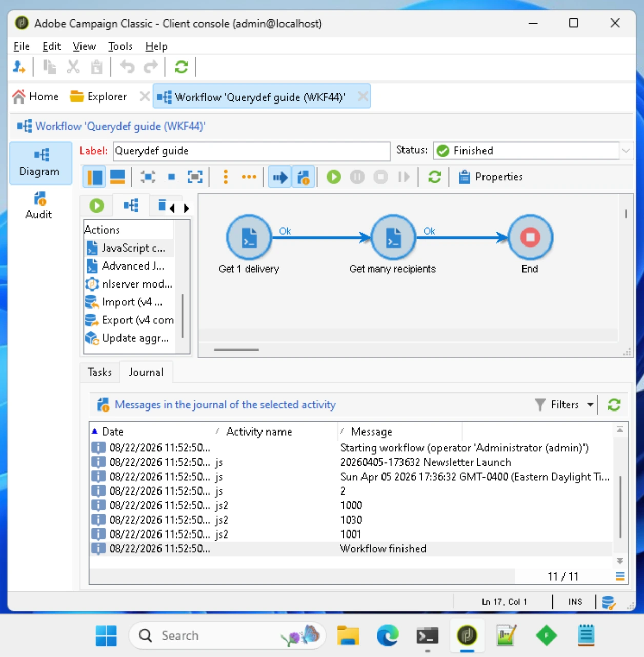The height and width of the screenshot is (657, 644).
Task: Toggle the bottom panel display
Action: pyautogui.click(x=117, y=177)
